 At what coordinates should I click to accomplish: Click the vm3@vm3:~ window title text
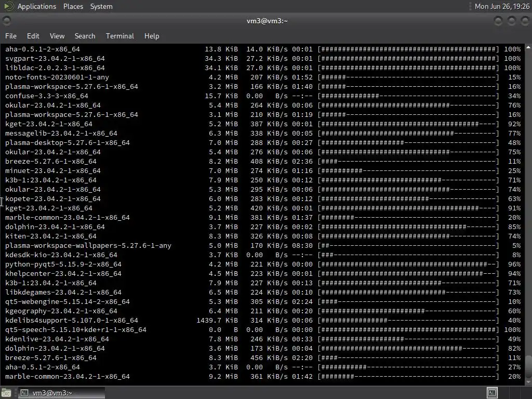(x=267, y=21)
